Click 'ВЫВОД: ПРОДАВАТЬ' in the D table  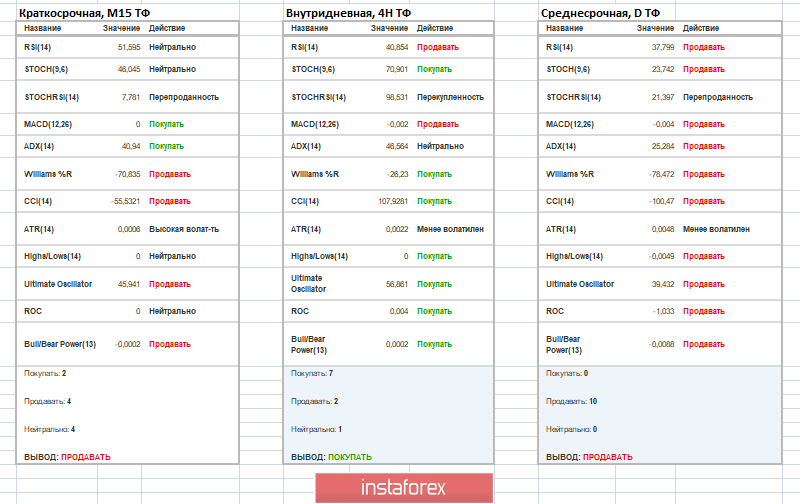coord(589,457)
